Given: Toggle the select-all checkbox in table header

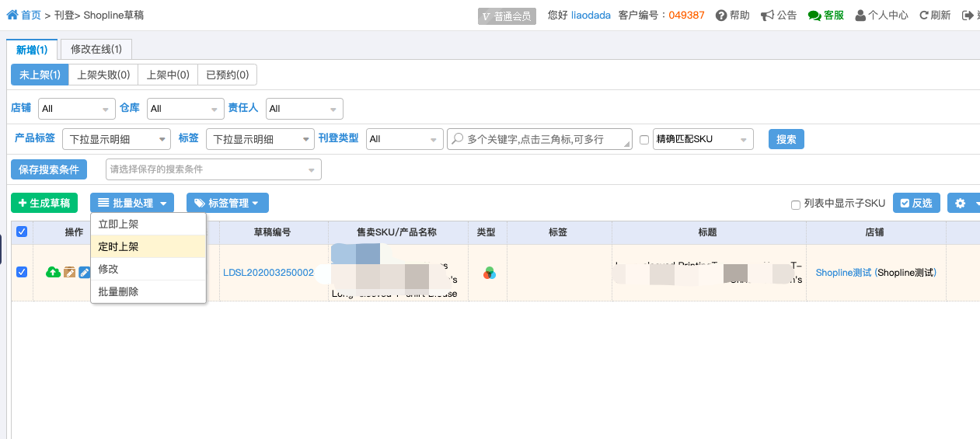Looking at the screenshot, I should 22,232.
